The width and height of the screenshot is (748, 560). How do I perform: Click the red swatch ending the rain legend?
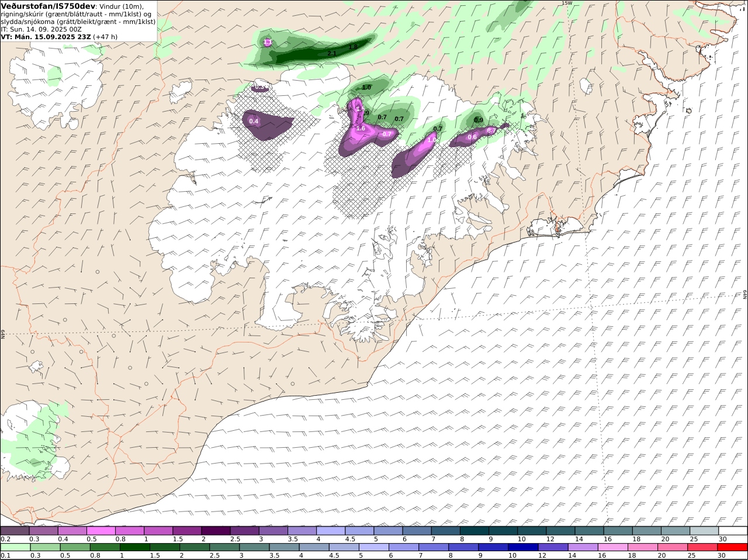pyautogui.click(x=732, y=547)
